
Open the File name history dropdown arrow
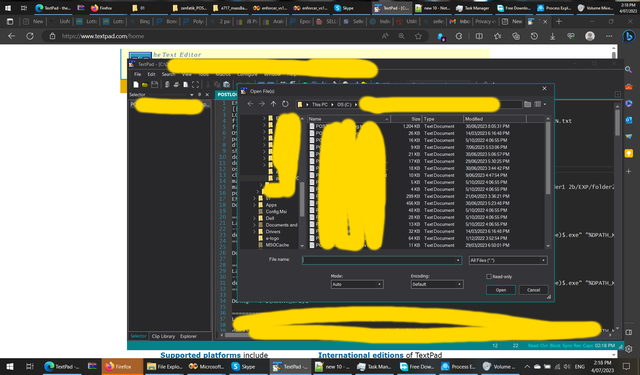click(x=458, y=260)
